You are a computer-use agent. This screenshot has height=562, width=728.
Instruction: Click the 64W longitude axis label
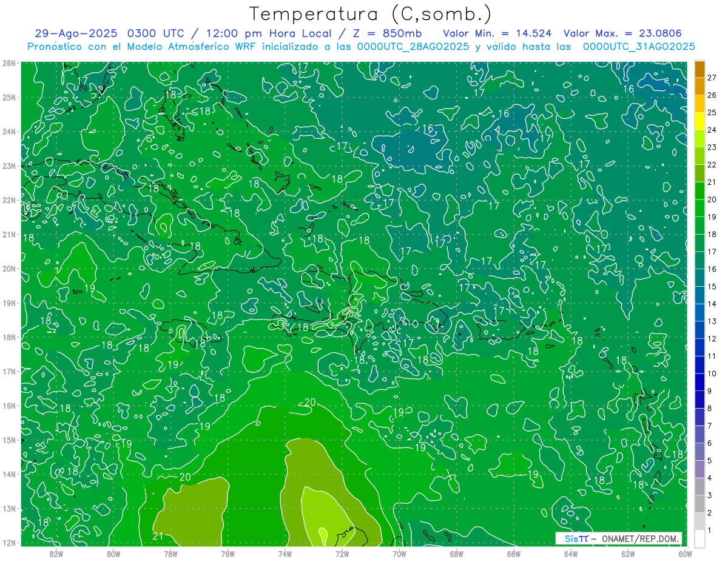[x=571, y=553]
